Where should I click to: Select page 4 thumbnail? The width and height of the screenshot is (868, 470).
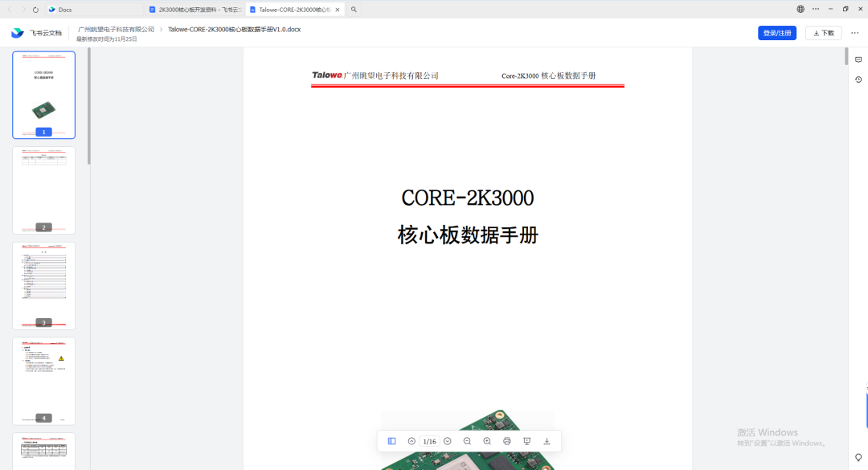click(x=43, y=381)
